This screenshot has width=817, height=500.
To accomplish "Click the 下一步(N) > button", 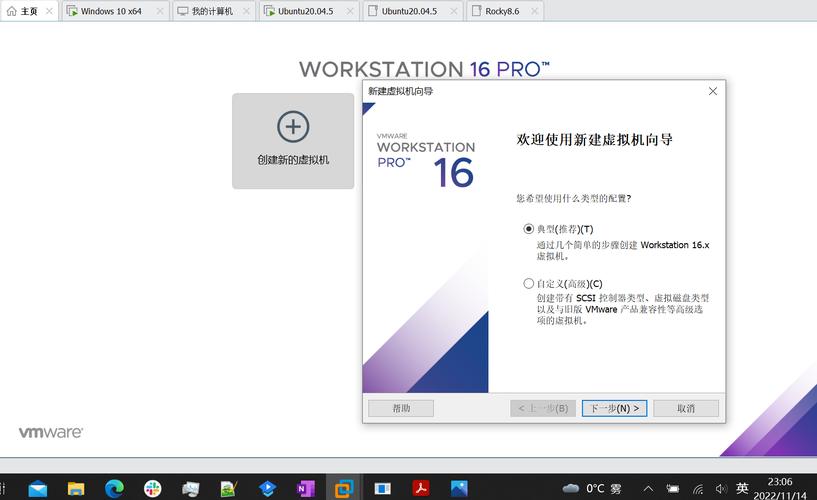I will point(614,408).
